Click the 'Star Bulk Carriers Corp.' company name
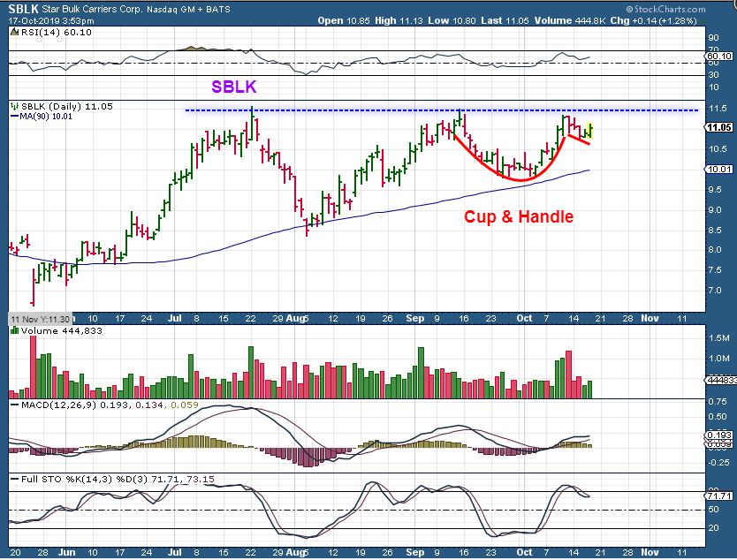The image size is (737, 560). (x=92, y=9)
